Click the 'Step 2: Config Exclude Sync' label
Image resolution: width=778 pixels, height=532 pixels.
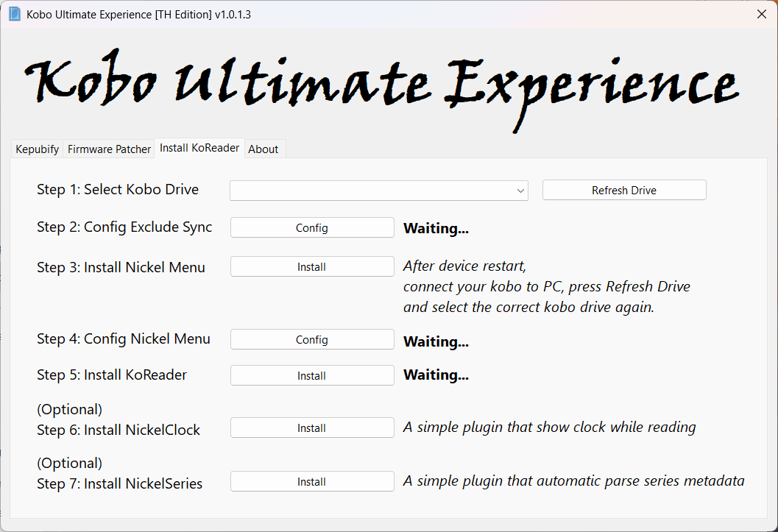[124, 227]
